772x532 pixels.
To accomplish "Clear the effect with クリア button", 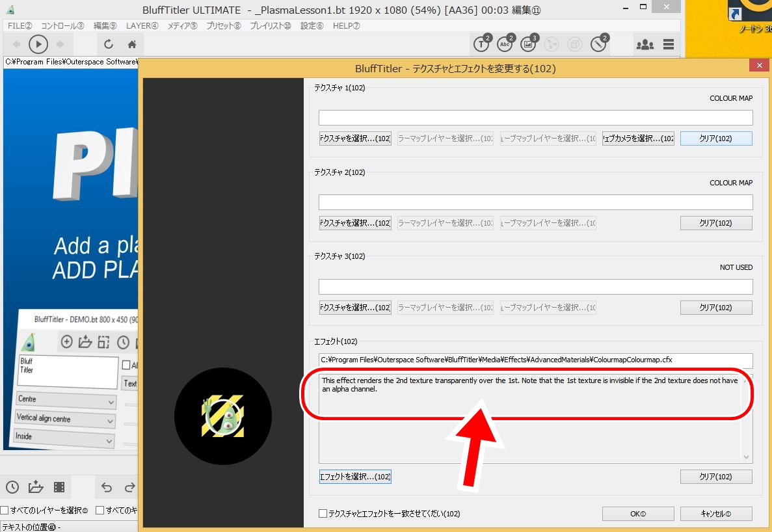I will (x=716, y=477).
